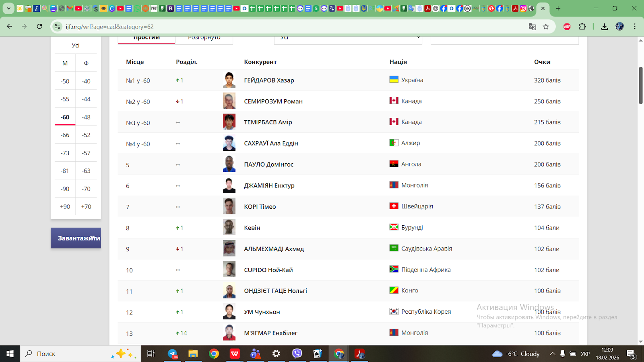Select the -48 women's weight category
Screen dimensions: 644x362
(x=86, y=117)
